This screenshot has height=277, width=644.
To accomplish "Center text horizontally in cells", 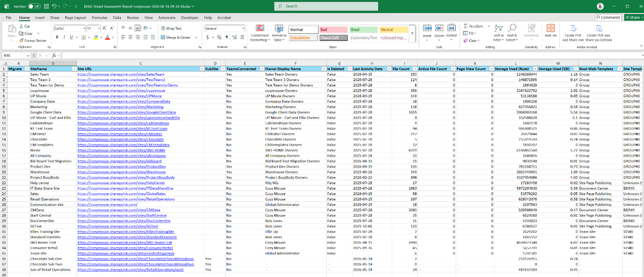I will coord(130,37).
